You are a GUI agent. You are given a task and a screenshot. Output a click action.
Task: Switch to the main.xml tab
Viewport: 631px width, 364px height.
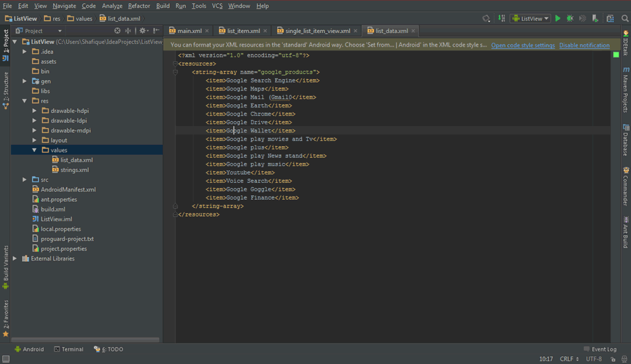point(190,30)
